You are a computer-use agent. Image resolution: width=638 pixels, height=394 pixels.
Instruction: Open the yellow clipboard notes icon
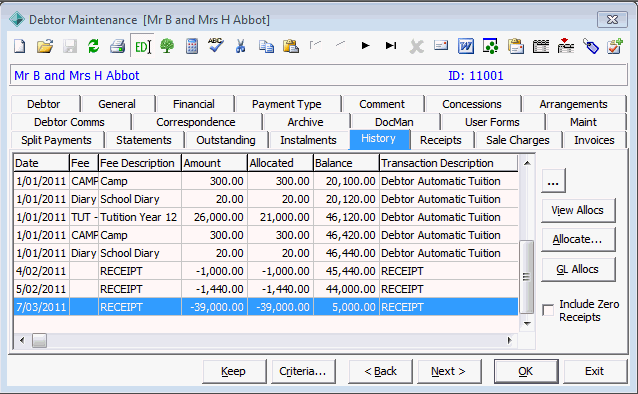click(x=516, y=46)
